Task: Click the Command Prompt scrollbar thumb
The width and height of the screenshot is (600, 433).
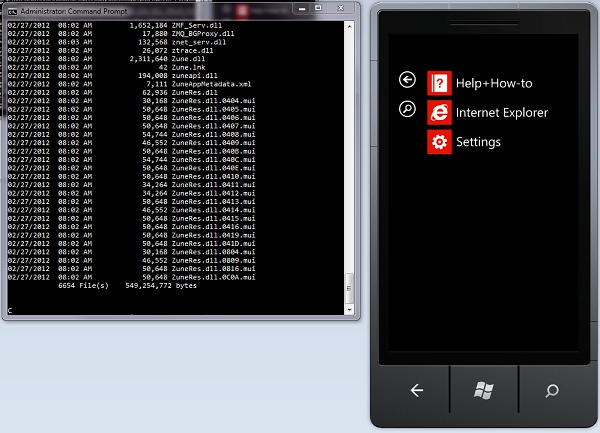Action: [x=349, y=289]
